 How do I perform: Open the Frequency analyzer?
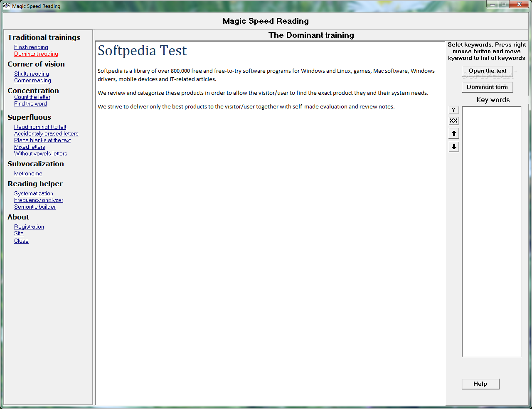coord(39,200)
